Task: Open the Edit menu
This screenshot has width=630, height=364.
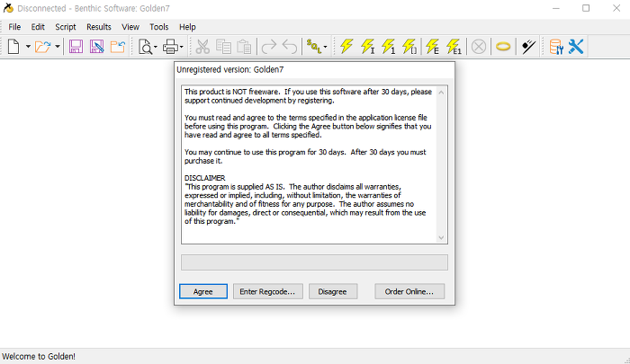Action: pos(38,27)
